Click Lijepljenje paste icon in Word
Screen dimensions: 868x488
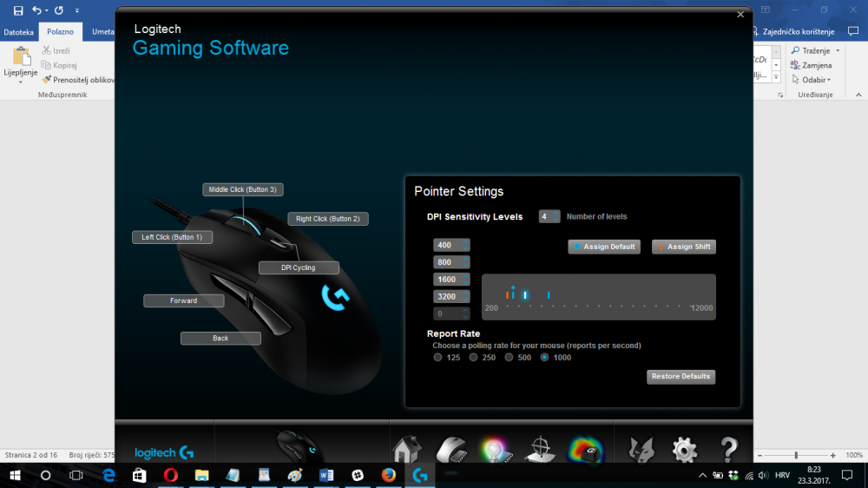click(x=21, y=57)
